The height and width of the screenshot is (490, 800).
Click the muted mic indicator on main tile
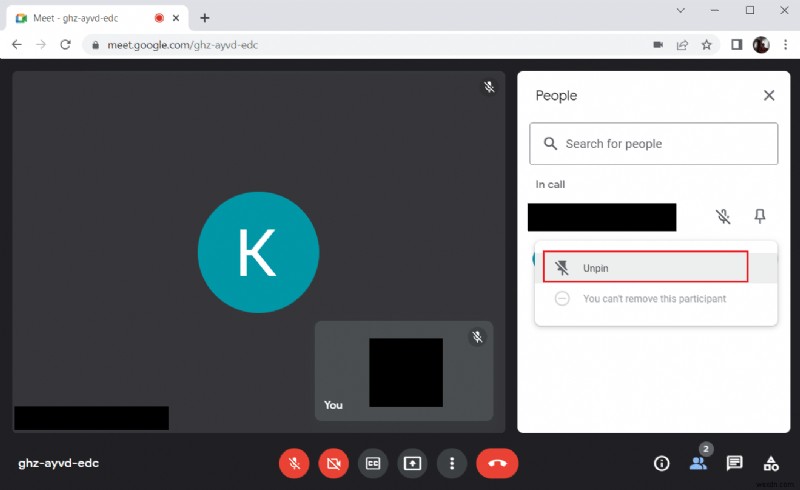coord(489,87)
